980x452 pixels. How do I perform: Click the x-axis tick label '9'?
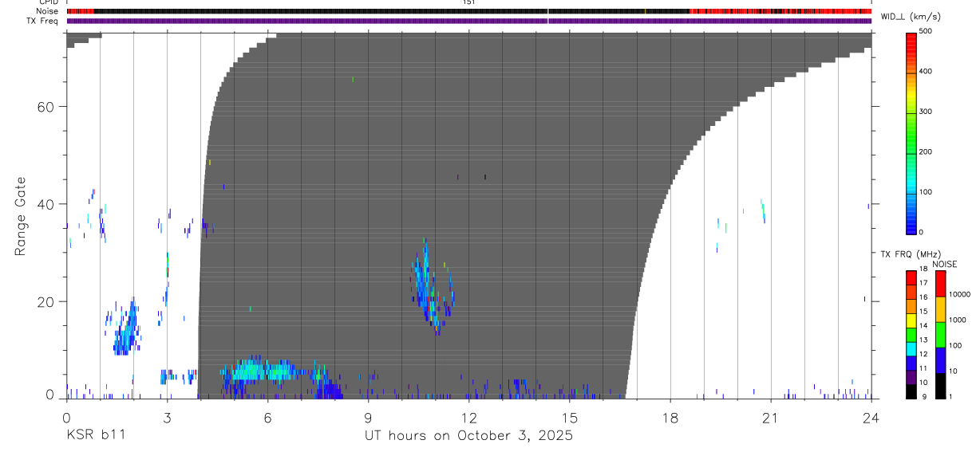coord(368,418)
